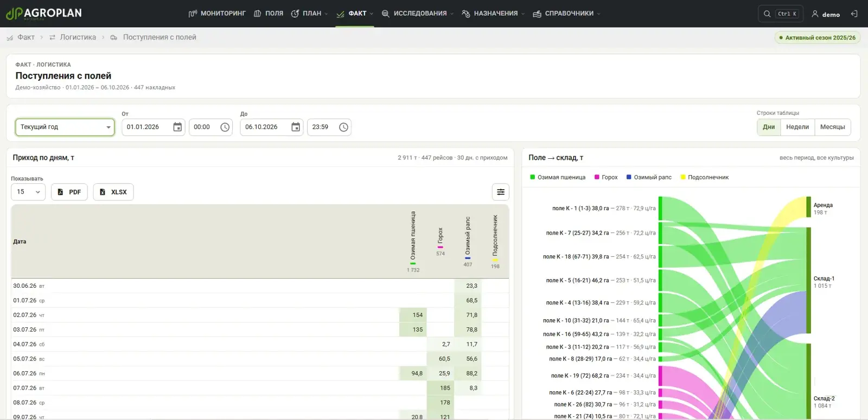Expand the План menu
This screenshot has height=420, width=868.
[x=309, y=14]
